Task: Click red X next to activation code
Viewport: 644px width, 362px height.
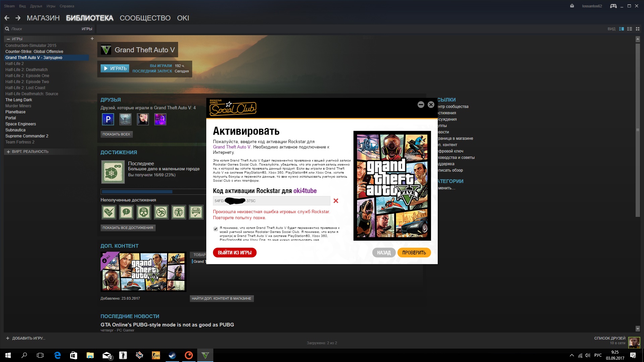Action: tap(336, 201)
